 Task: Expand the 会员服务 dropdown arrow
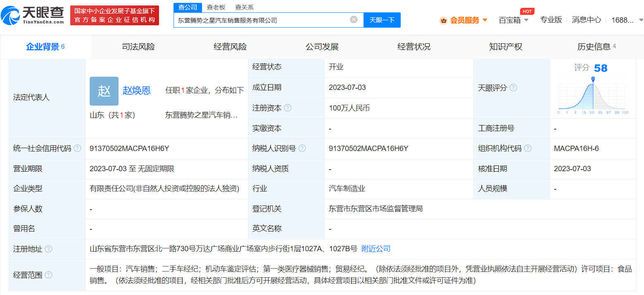[485, 20]
